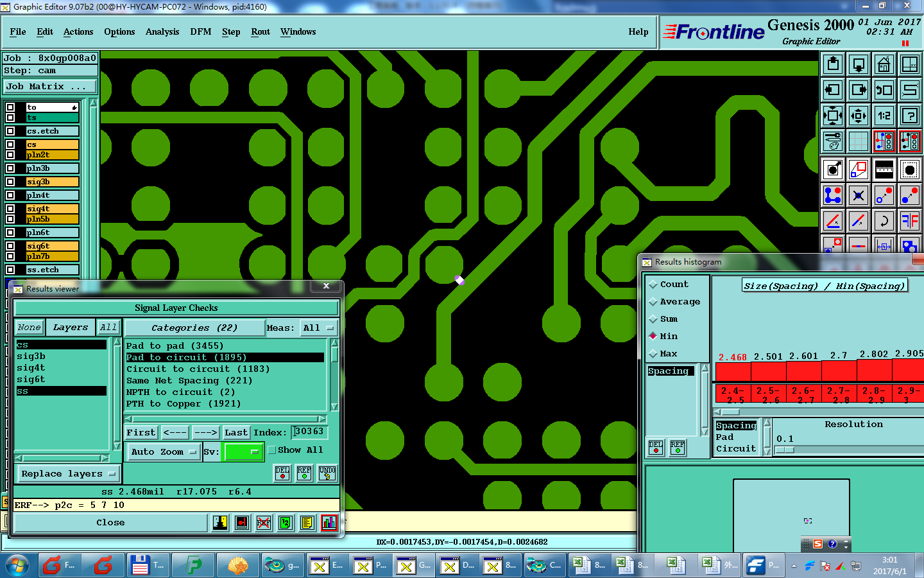Open the Rout menu
924x578 pixels.
coord(261,32)
